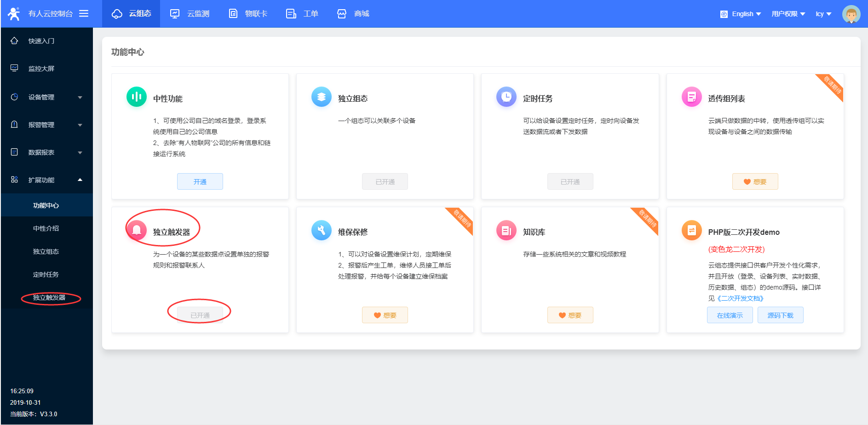Open 监控大屏 in the sidebar
Screen dimensions: 868x425
tap(47, 69)
